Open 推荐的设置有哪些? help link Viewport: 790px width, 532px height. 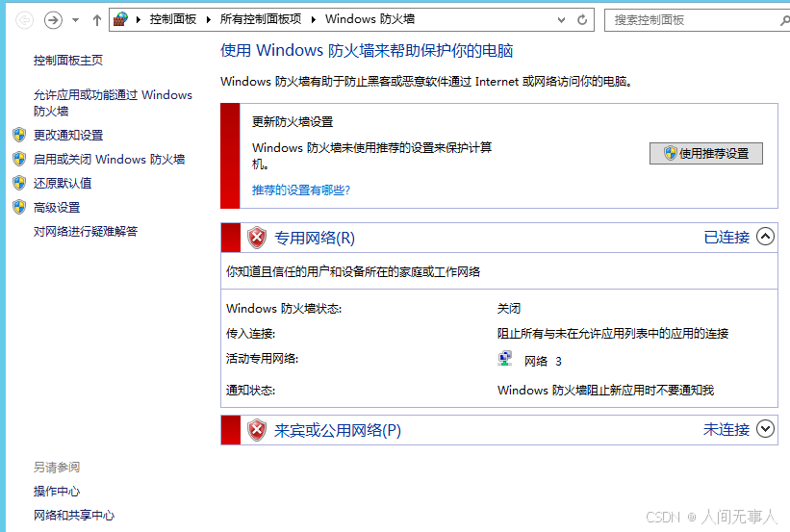301,190
